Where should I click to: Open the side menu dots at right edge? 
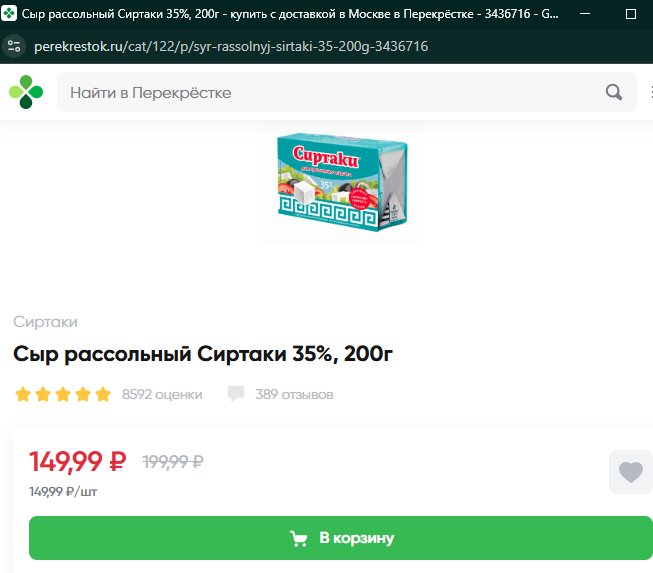pyautogui.click(x=651, y=92)
